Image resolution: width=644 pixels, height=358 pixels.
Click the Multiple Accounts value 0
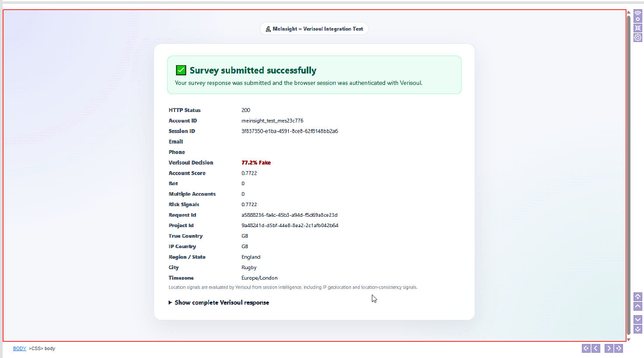tap(243, 194)
